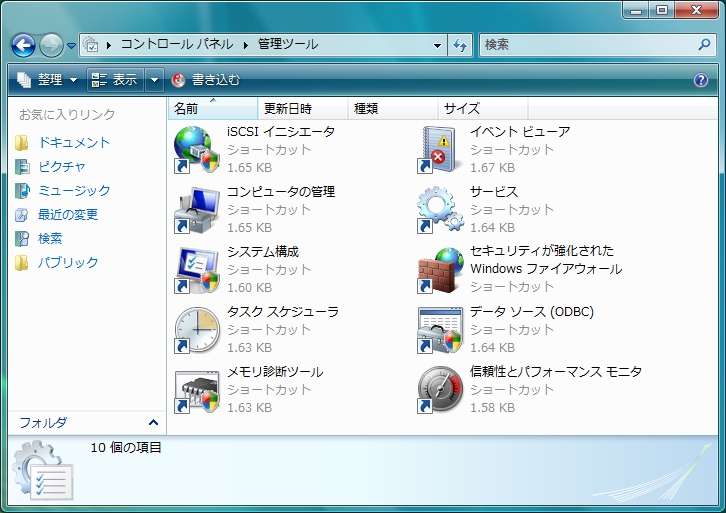Sort by the 種類 column header
This screenshot has width=726, height=513.
click(393, 108)
